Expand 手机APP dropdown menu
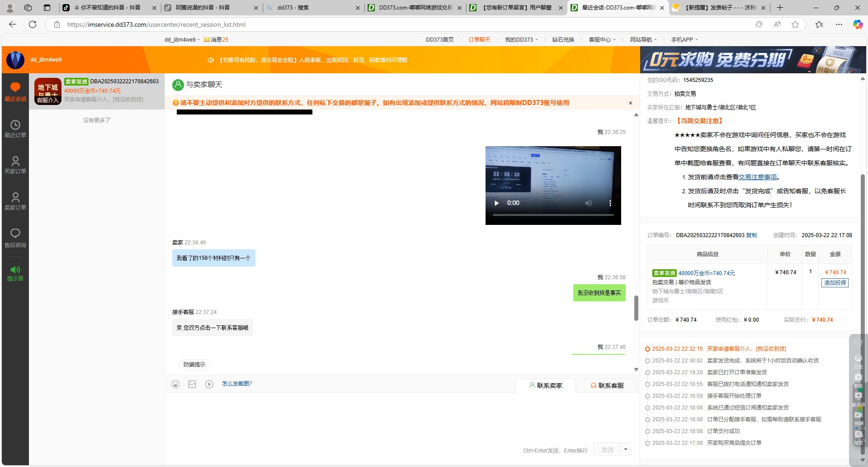Viewport: 868px width, 467px height. 684,40
